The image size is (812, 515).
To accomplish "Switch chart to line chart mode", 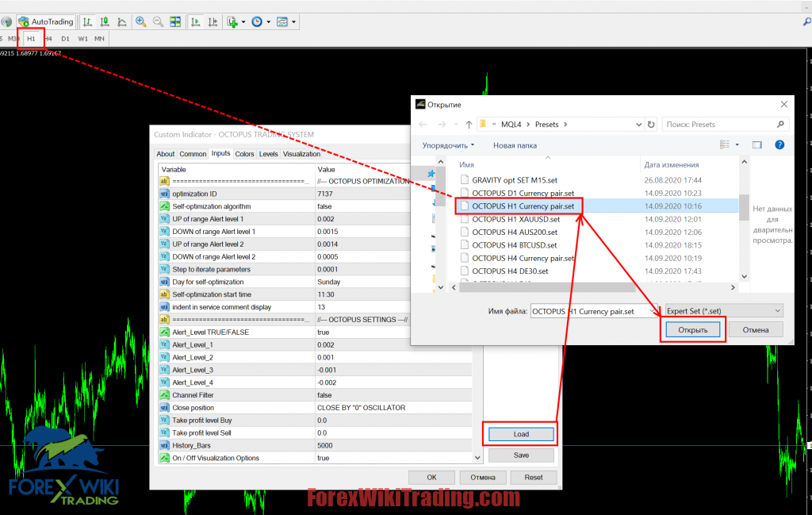I will (121, 21).
